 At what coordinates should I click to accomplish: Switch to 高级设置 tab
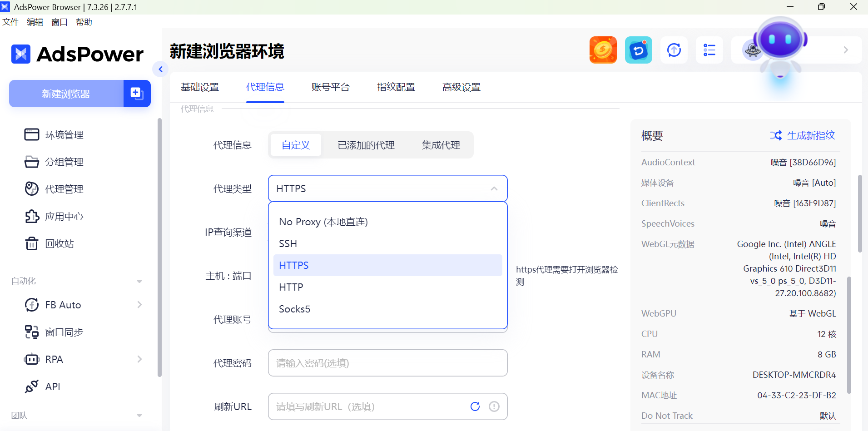[x=461, y=87]
